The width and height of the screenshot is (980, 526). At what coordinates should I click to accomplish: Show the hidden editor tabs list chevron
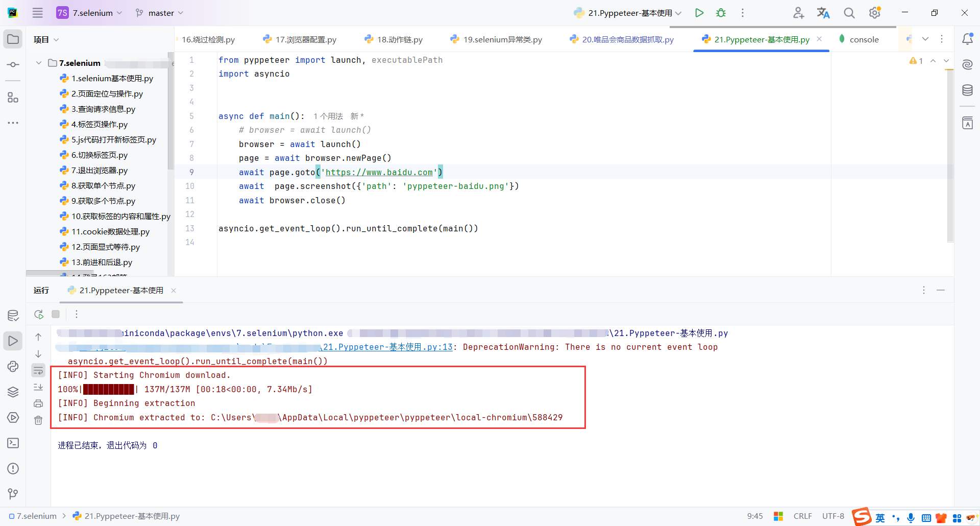(925, 39)
